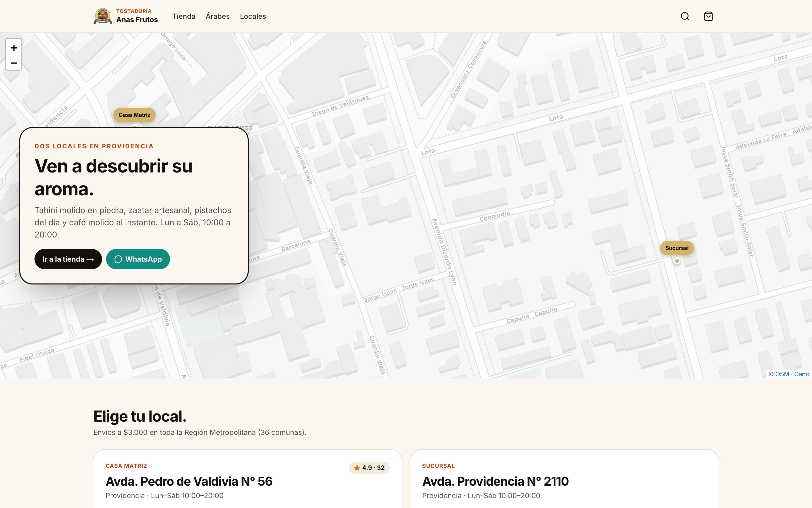Click DOS LOCALES EN PROVIDENCIA text
The width and height of the screenshot is (812, 508).
tap(94, 146)
